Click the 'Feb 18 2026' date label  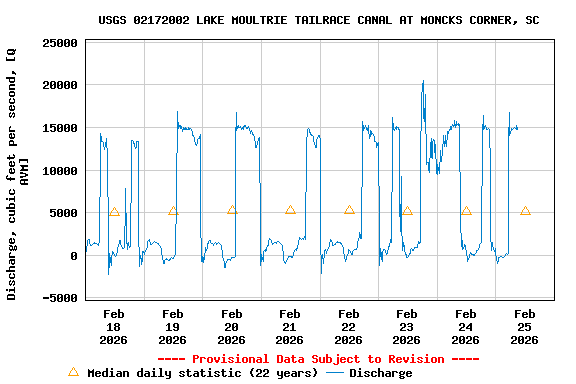[x=114, y=327]
